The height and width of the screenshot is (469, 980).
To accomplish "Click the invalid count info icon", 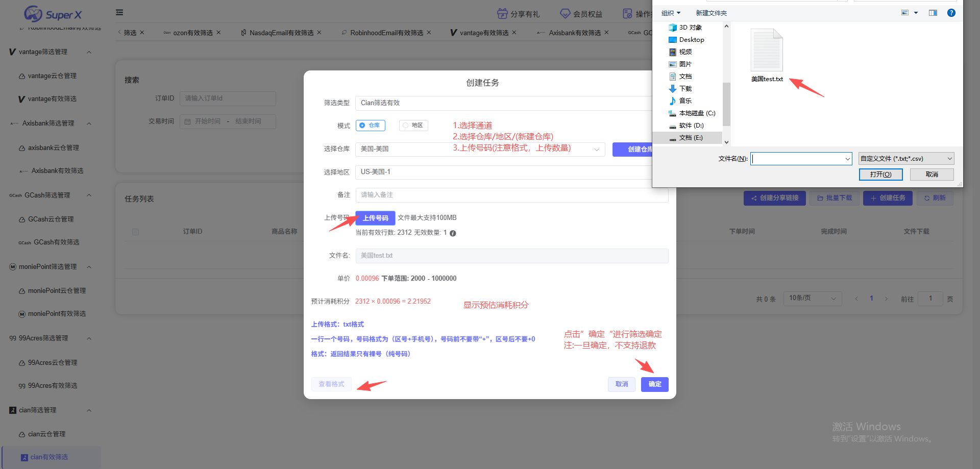I will click(453, 233).
